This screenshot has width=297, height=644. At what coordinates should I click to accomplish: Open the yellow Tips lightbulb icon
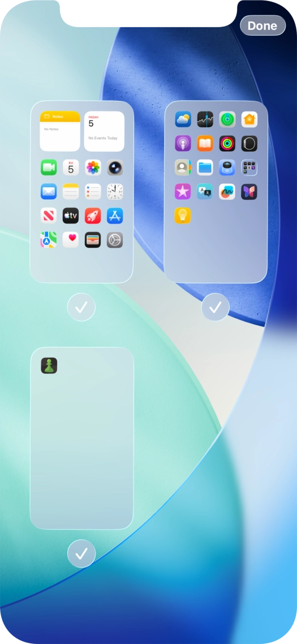click(183, 216)
